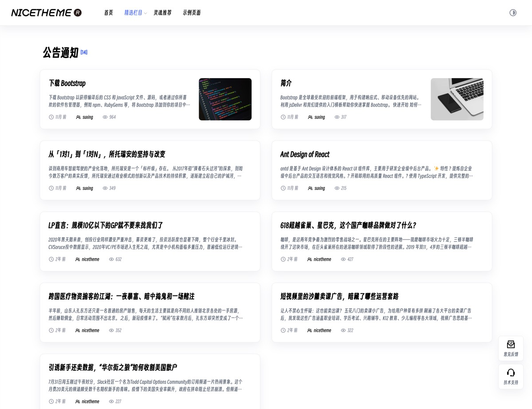Open the 下载 Bootstrap article title
532x409 pixels.
coord(67,83)
